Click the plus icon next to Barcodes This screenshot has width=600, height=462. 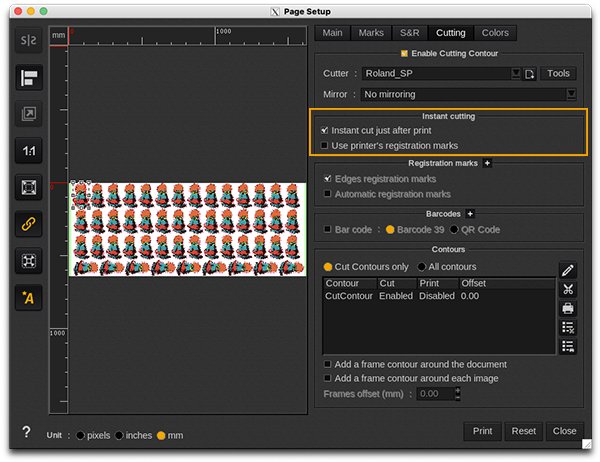470,214
